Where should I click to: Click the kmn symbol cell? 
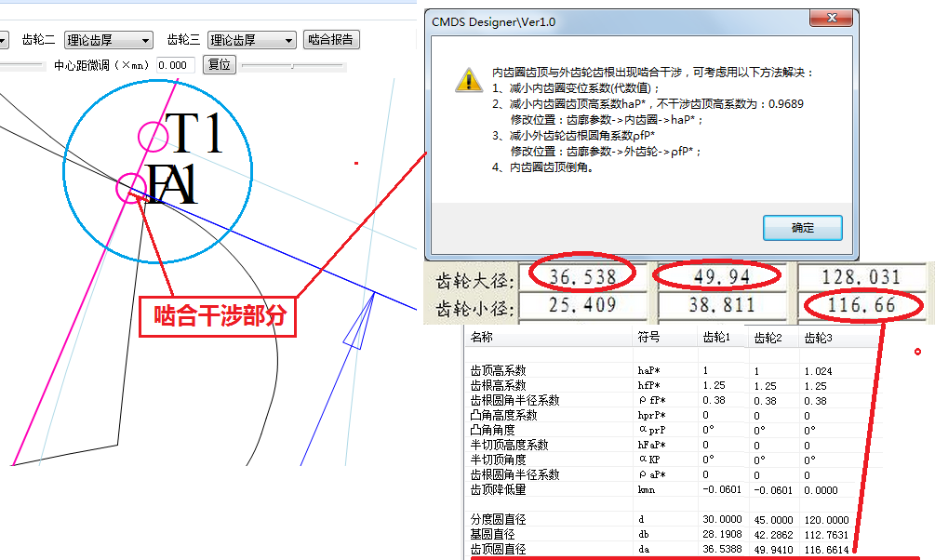point(647,490)
